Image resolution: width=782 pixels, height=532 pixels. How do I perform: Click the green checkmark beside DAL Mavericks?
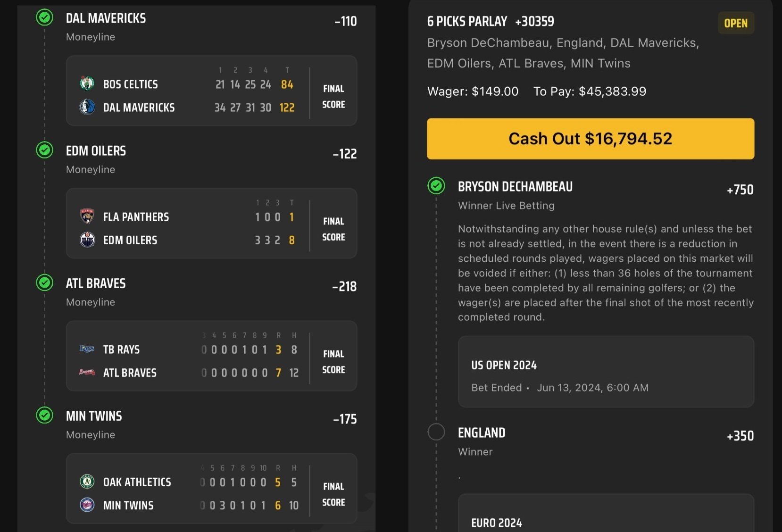(45, 18)
